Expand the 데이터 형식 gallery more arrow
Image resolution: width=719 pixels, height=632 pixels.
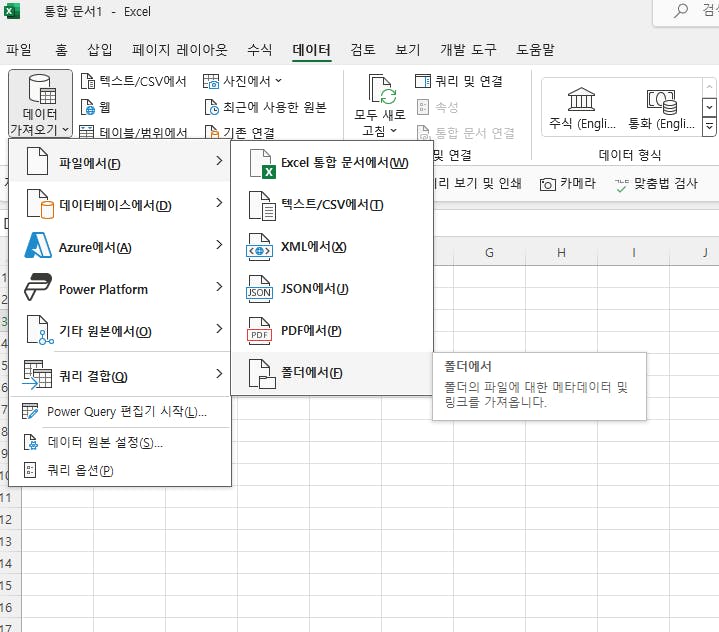coord(709,126)
